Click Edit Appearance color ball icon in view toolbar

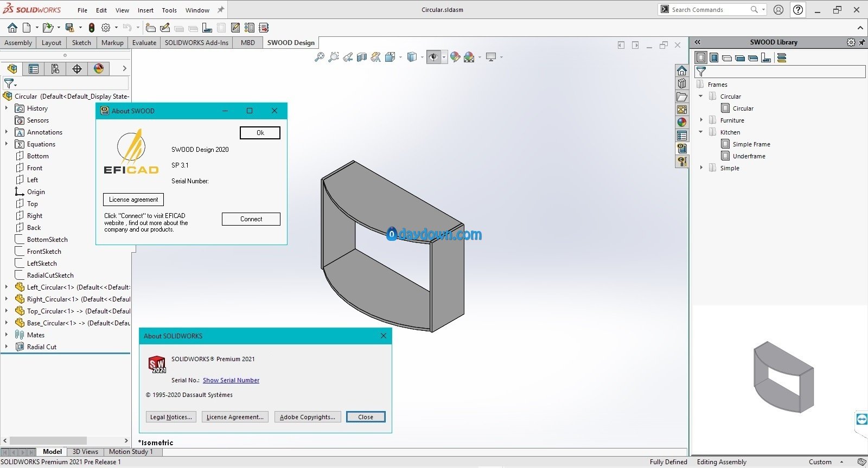[x=455, y=57]
